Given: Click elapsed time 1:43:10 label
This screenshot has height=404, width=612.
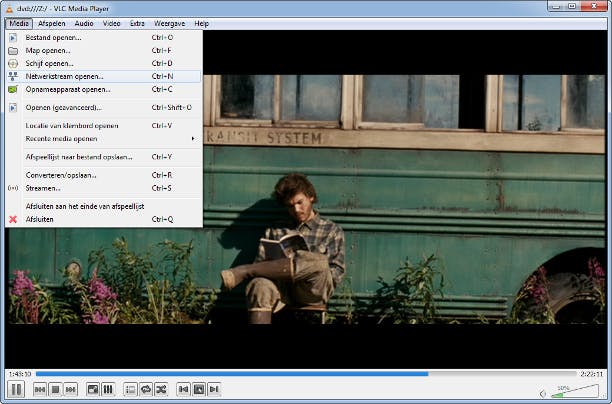Looking at the screenshot, I should click(20, 374).
